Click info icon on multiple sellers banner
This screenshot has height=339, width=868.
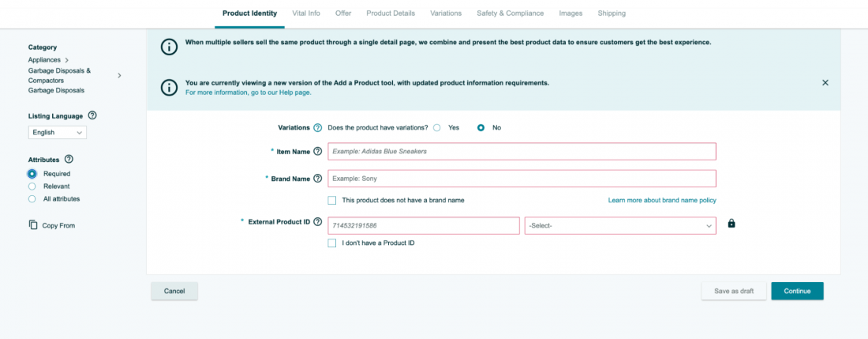(169, 47)
